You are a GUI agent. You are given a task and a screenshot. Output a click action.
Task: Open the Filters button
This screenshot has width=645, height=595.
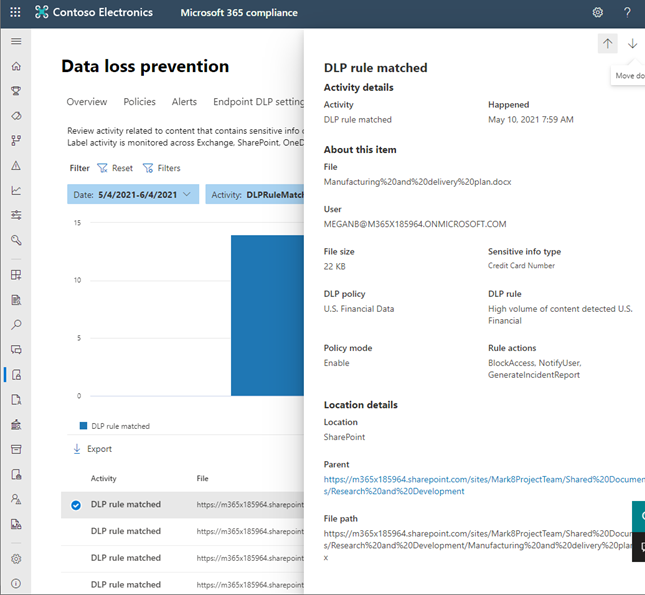coord(162,168)
